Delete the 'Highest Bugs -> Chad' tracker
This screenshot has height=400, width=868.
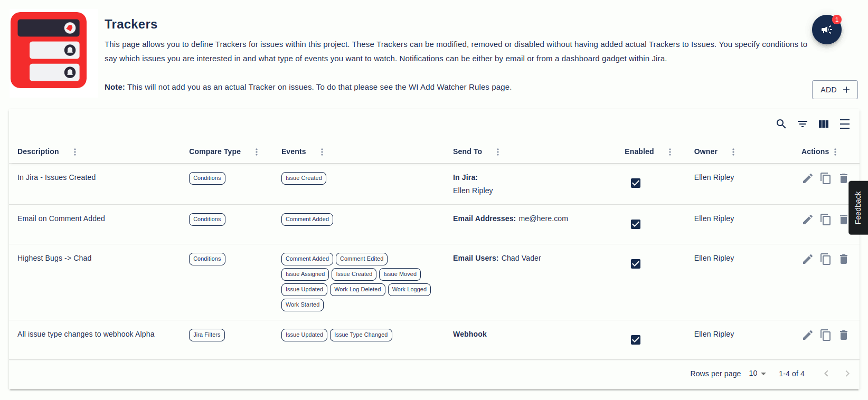coord(844,259)
